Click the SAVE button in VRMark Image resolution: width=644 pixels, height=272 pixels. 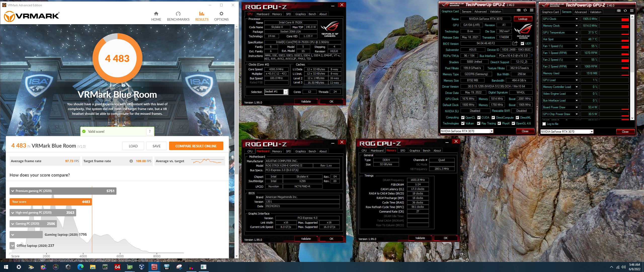156,146
